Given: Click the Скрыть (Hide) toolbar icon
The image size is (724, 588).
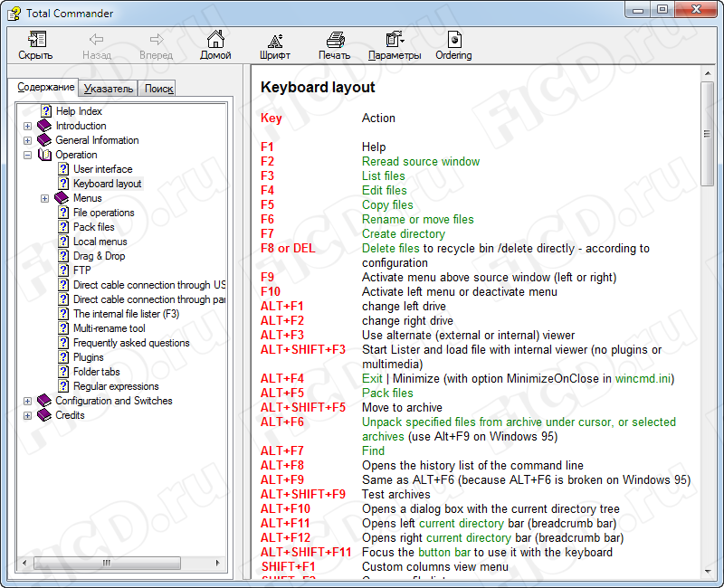Looking at the screenshot, I should pos(36,39).
